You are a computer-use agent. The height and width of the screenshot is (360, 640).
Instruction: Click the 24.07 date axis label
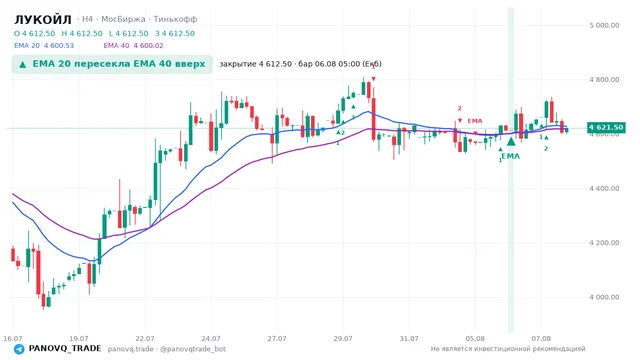[x=211, y=338]
